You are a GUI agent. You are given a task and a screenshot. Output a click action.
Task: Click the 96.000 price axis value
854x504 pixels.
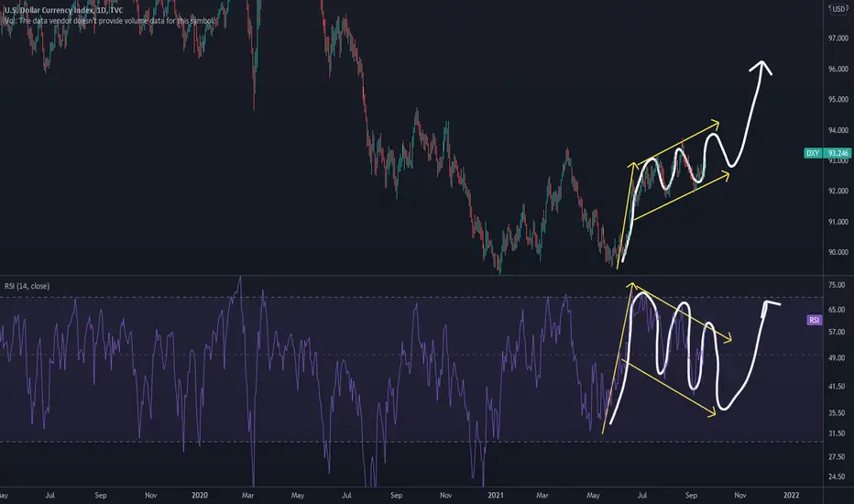[838, 70]
